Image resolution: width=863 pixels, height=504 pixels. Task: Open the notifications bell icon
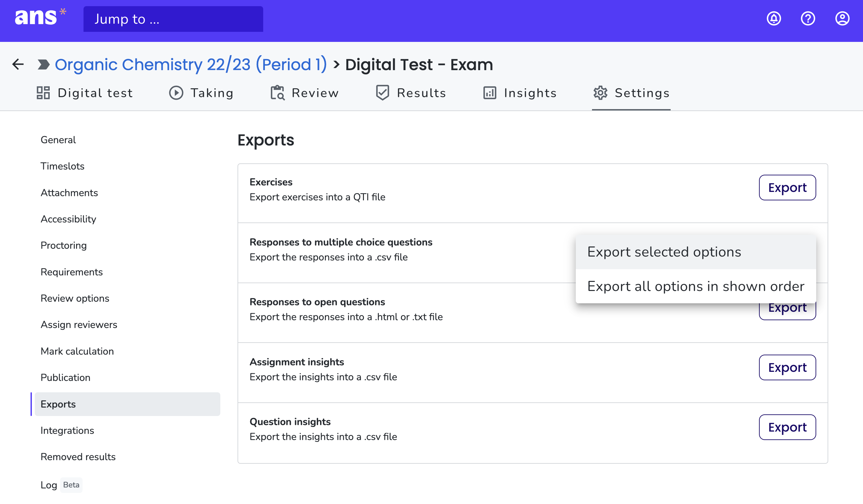[x=774, y=19]
